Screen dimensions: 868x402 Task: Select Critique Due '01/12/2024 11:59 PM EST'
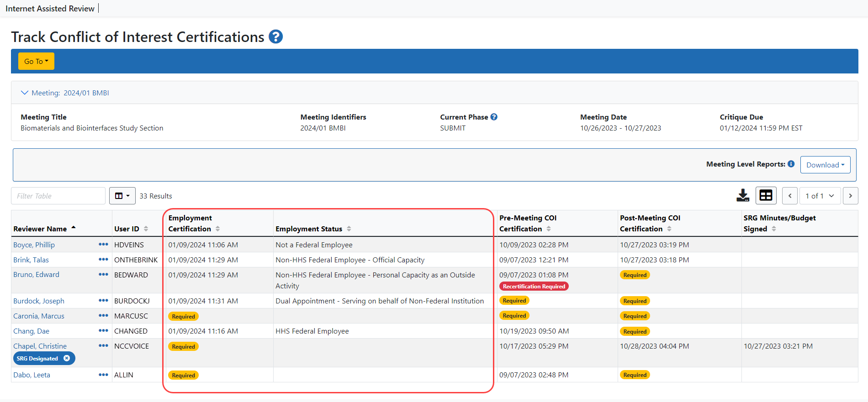(x=761, y=128)
